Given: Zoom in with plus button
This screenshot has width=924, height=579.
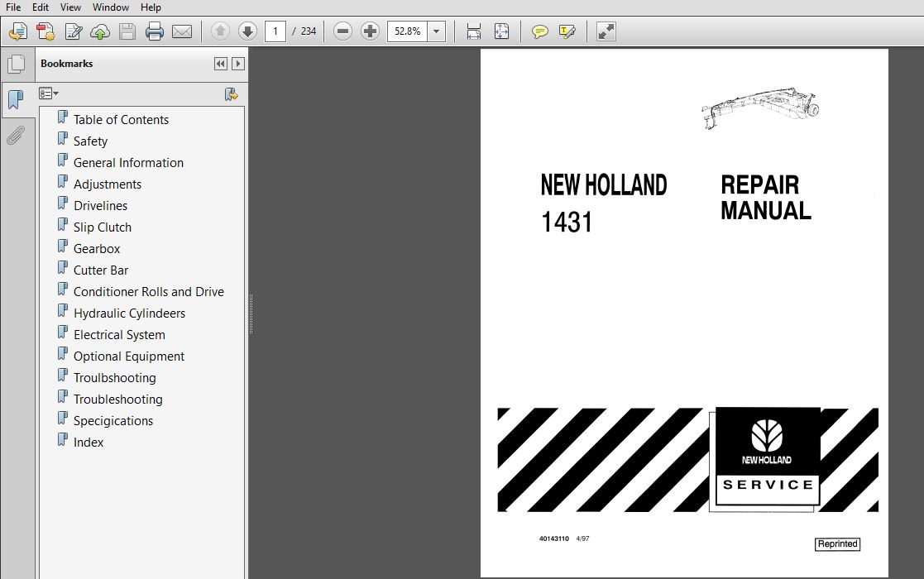Looking at the screenshot, I should 370,31.
